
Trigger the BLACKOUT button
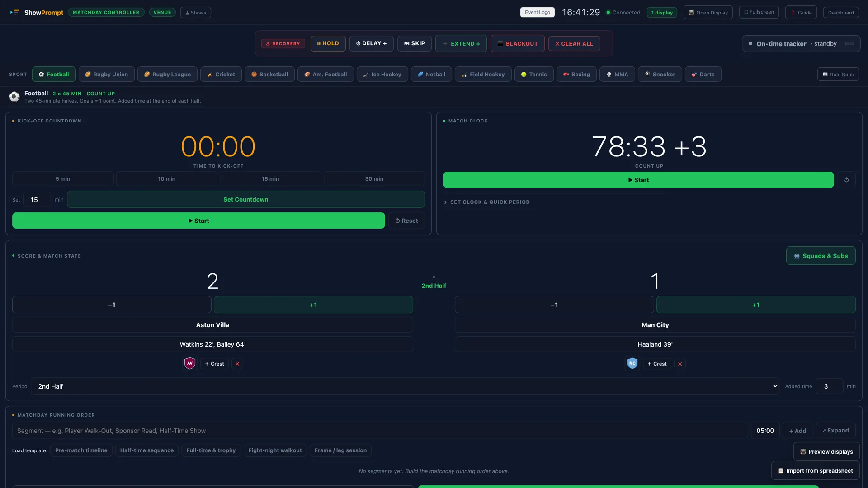point(518,44)
